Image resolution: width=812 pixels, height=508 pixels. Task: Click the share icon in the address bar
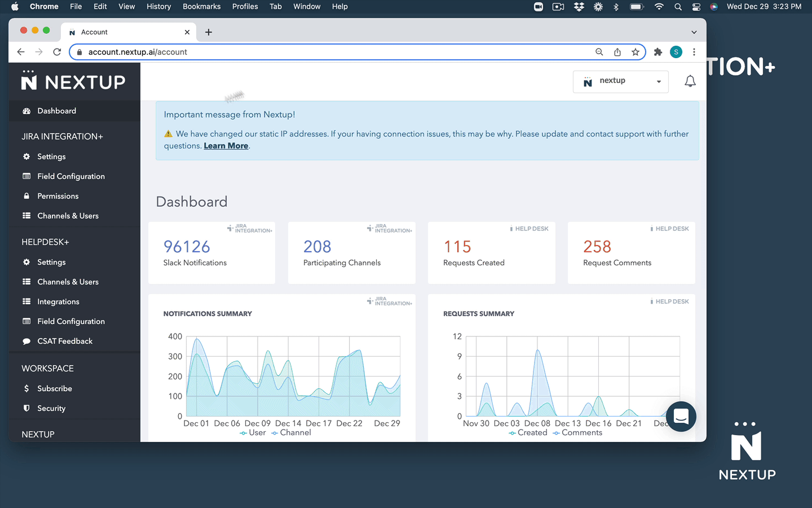617,52
